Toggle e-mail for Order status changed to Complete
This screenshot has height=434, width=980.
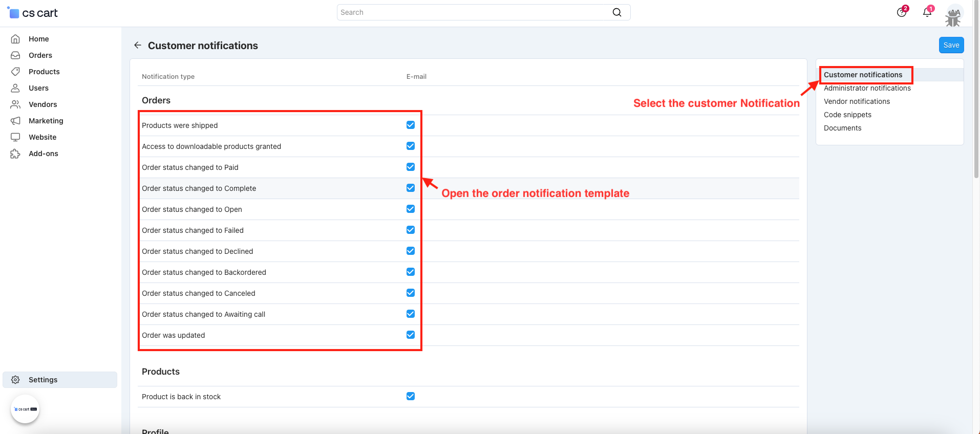pos(411,188)
